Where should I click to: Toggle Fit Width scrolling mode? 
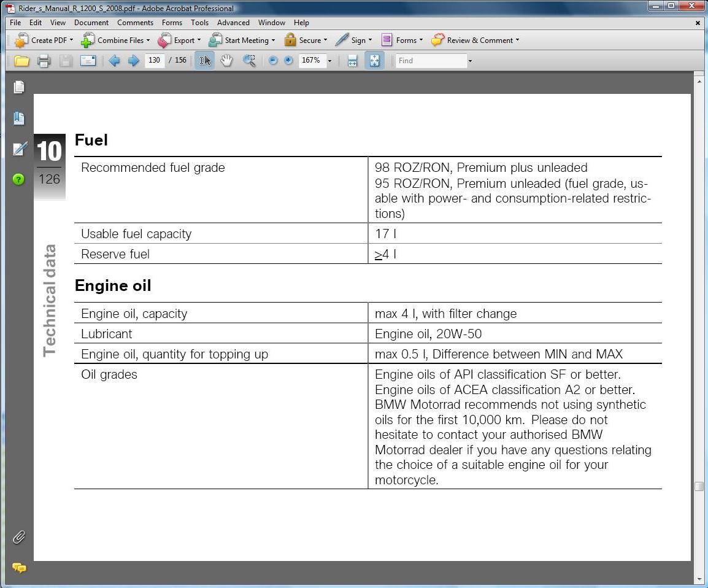pos(353,61)
